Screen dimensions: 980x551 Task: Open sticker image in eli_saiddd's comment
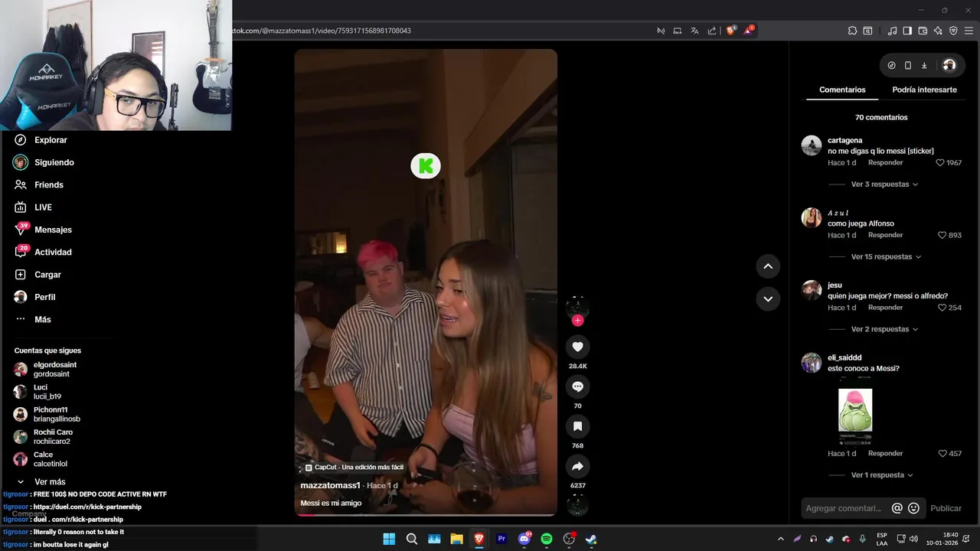click(855, 410)
